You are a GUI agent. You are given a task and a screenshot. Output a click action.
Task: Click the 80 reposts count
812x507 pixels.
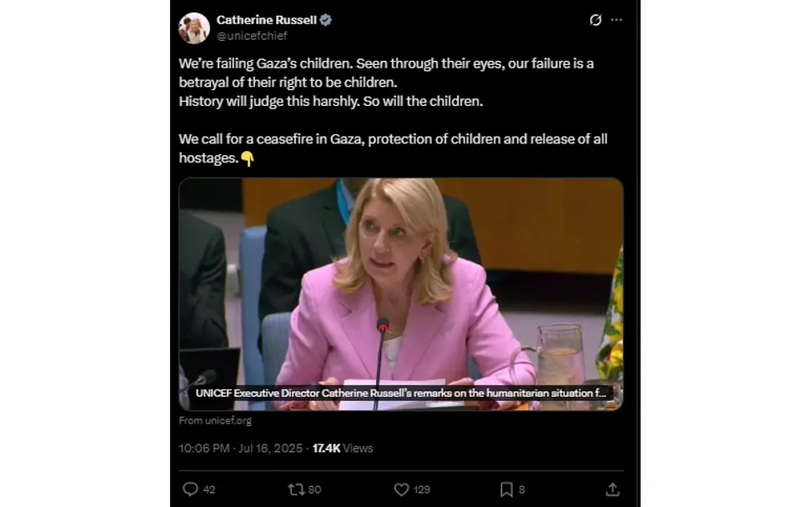pyautogui.click(x=314, y=489)
